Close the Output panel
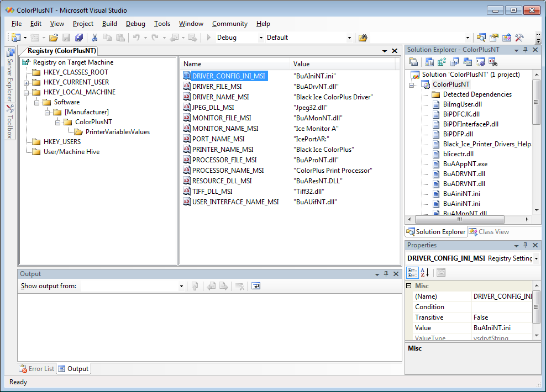546x392 pixels. pyautogui.click(x=396, y=274)
